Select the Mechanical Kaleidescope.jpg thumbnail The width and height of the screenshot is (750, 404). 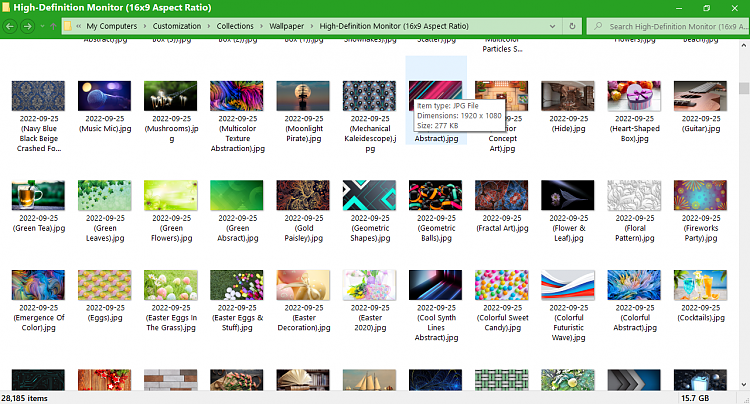click(x=369, y=96)
